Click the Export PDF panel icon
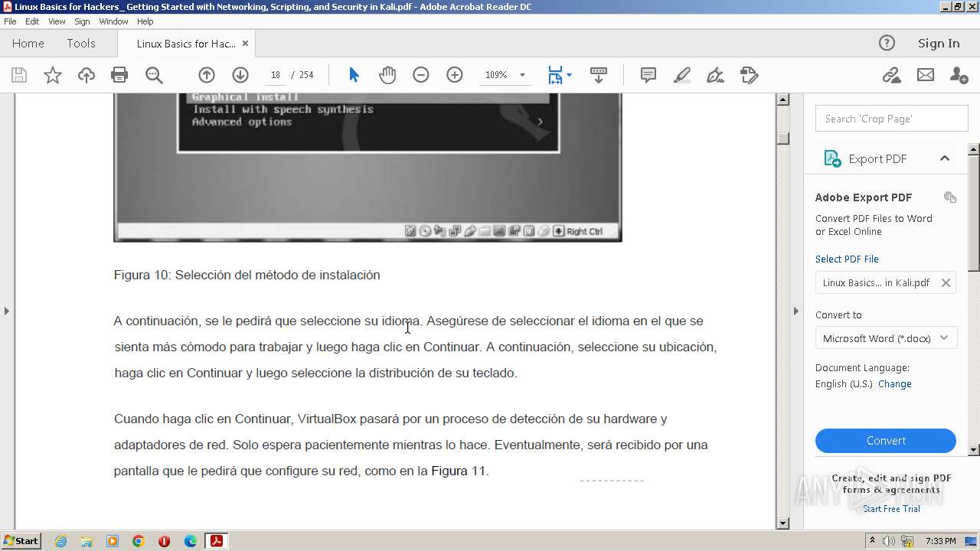980x551 pixels. coord(832,158)
